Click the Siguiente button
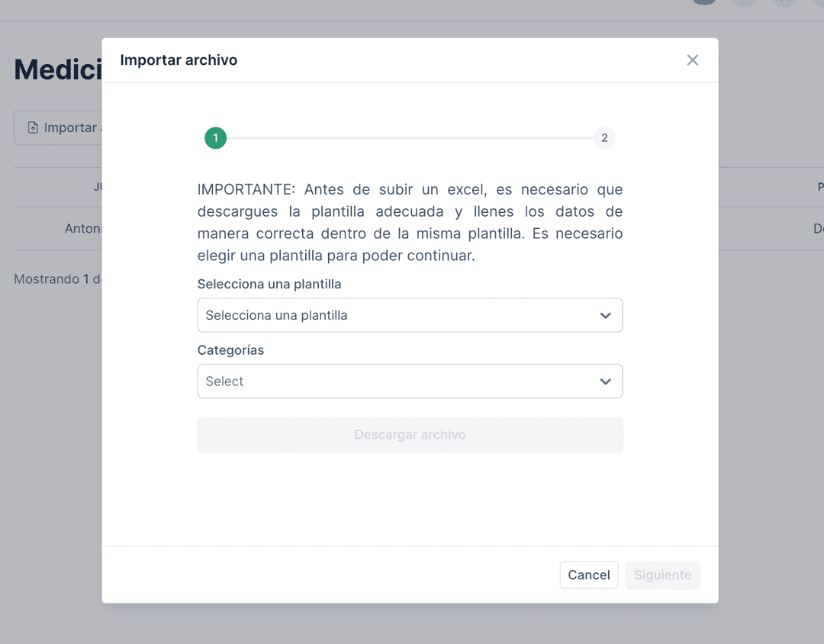The height and width of the screenshot is (644, 824). coord(662,575)
